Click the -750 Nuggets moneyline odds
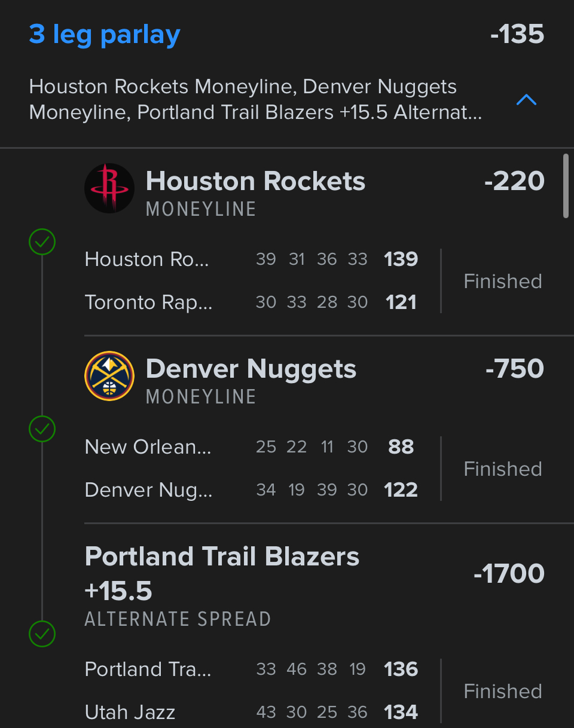The height and width of the screenshot is (728, 574). coord(514,369)
